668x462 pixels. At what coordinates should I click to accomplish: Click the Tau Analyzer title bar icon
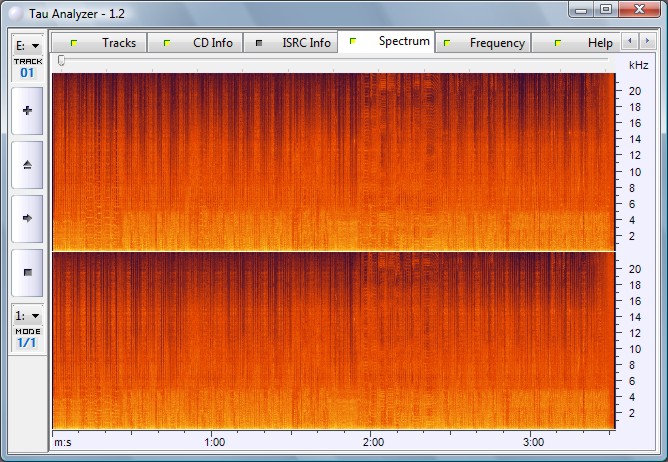[x=14, y=10]
